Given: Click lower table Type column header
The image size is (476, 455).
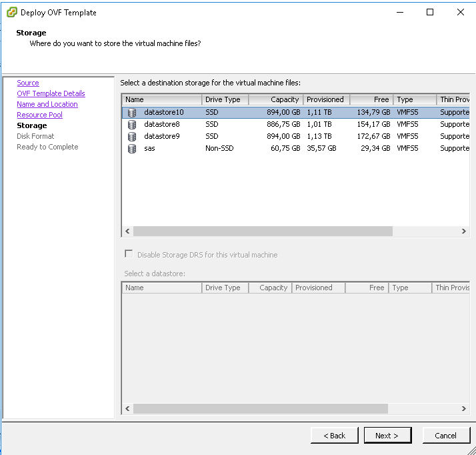Looking at the screenshot, I should pos(411,288).
